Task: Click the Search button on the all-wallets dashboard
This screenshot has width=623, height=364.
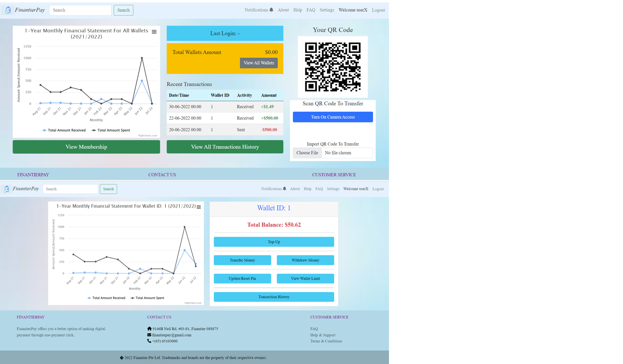Action: point(123,10)
